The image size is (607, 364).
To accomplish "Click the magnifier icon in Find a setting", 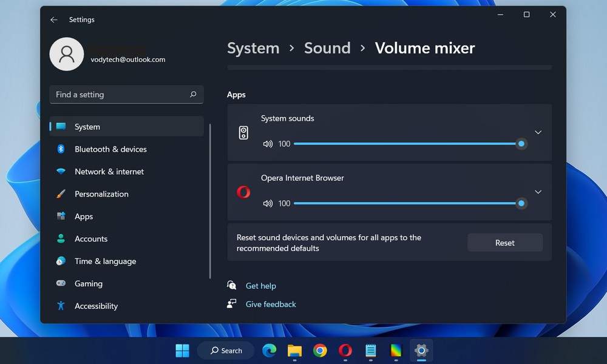I will pos(193,95).
